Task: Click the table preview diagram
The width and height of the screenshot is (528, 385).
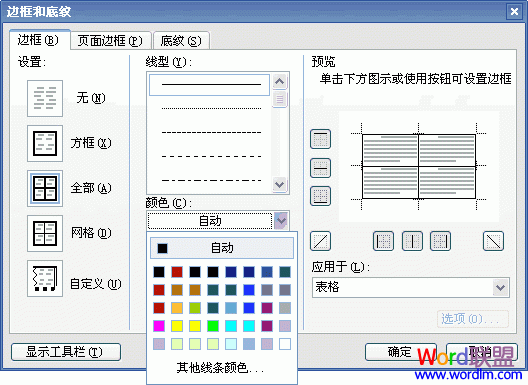Action: 419,166
